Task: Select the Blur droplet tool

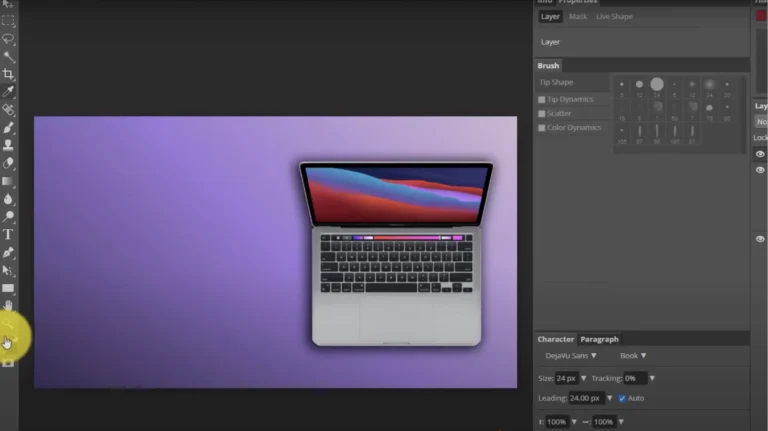Action: pos(8,199)
